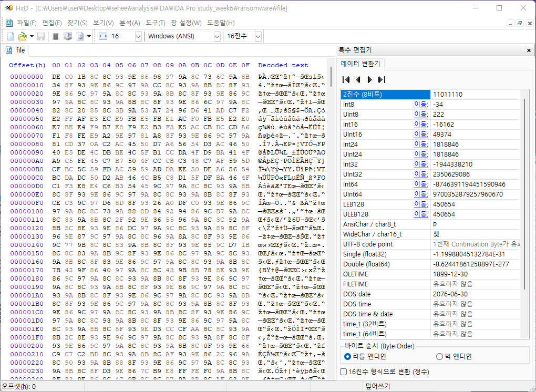The height and width of the screenshot is (392, 536).
Task: Open the 편집(E) menu
Action: (x=52, y=23)
